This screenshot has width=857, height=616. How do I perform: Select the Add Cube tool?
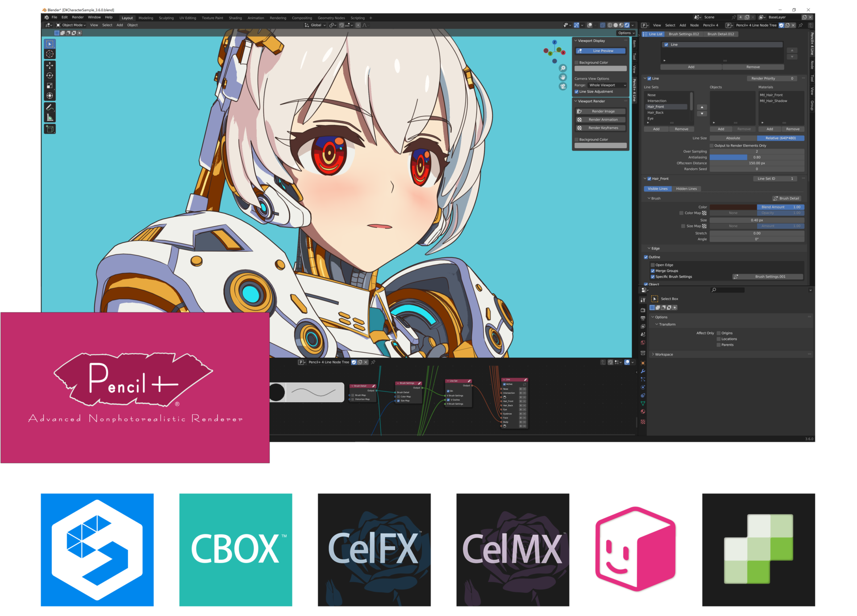50,129
